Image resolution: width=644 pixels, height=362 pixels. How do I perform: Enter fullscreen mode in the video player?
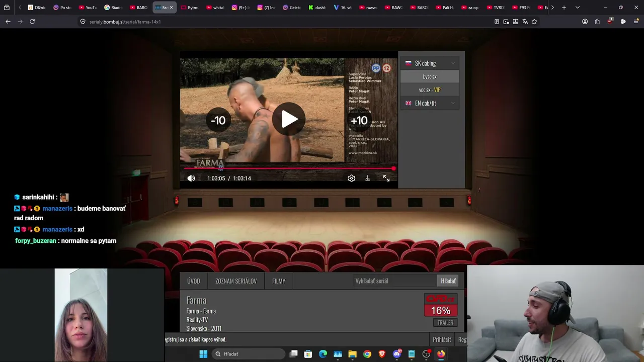point(386,178)
